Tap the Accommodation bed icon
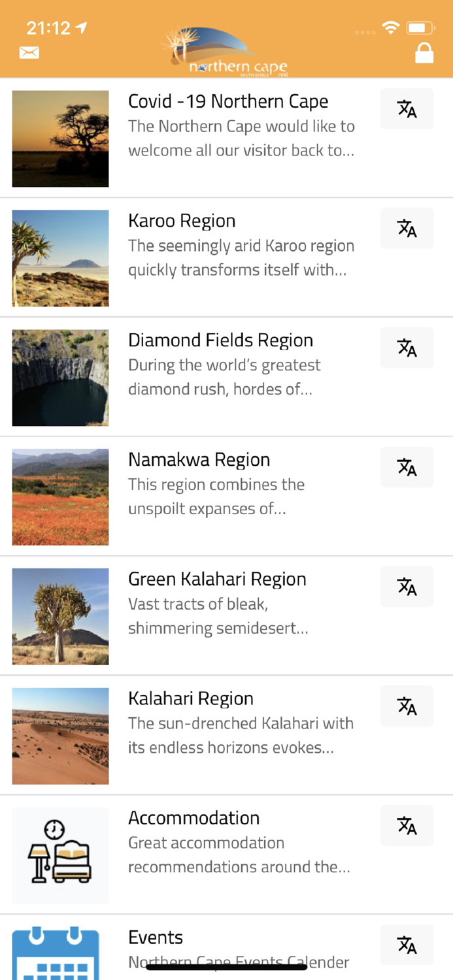This screenshot has width=453, height=980. tap(60, 855)
